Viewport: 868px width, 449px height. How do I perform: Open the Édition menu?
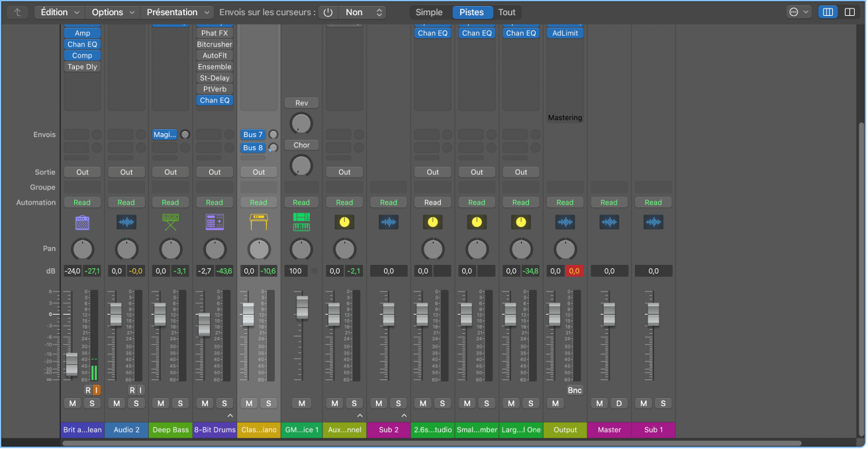tap(59, 12)
